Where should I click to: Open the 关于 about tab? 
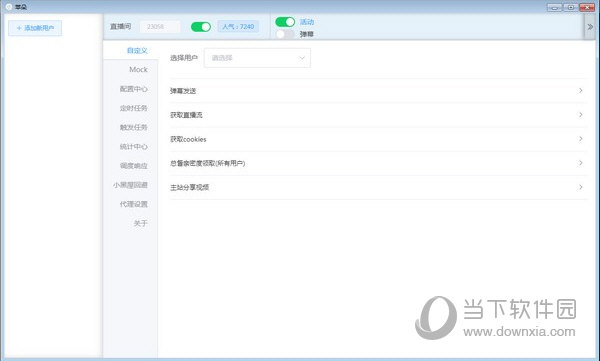click(x=130, y=223)
